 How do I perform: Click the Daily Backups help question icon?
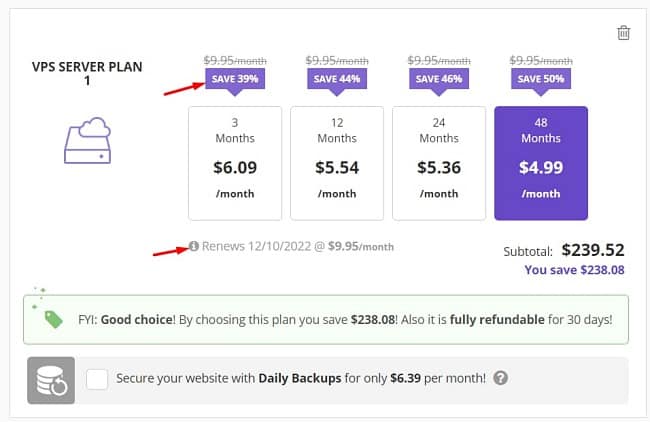(500, 378)
